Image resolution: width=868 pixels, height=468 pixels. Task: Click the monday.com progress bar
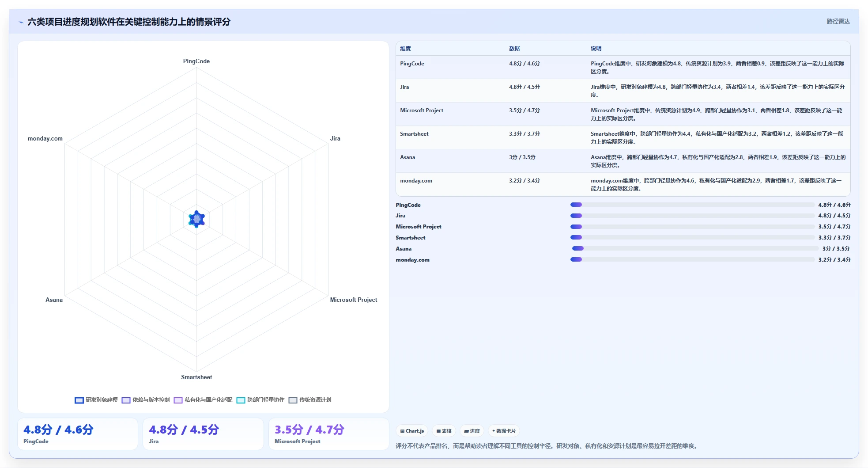tap(692, 259)
